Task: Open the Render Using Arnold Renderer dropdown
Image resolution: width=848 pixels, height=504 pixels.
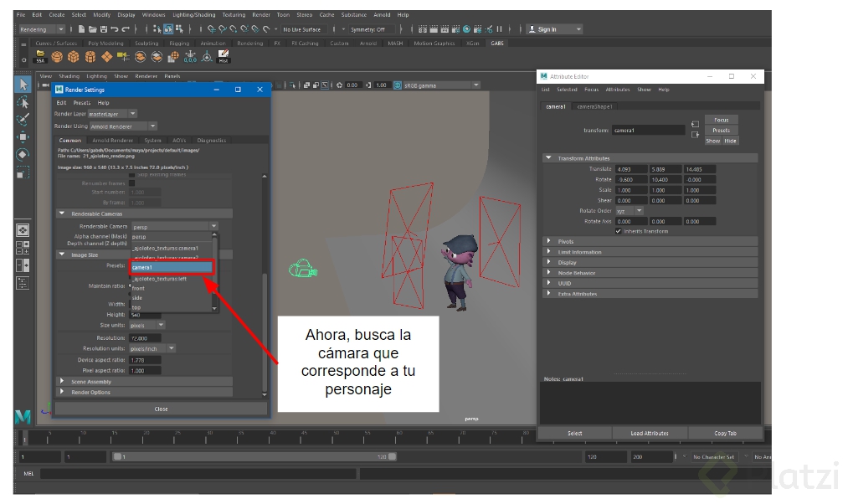Action: pyautogui.click(x=123, y=126)
